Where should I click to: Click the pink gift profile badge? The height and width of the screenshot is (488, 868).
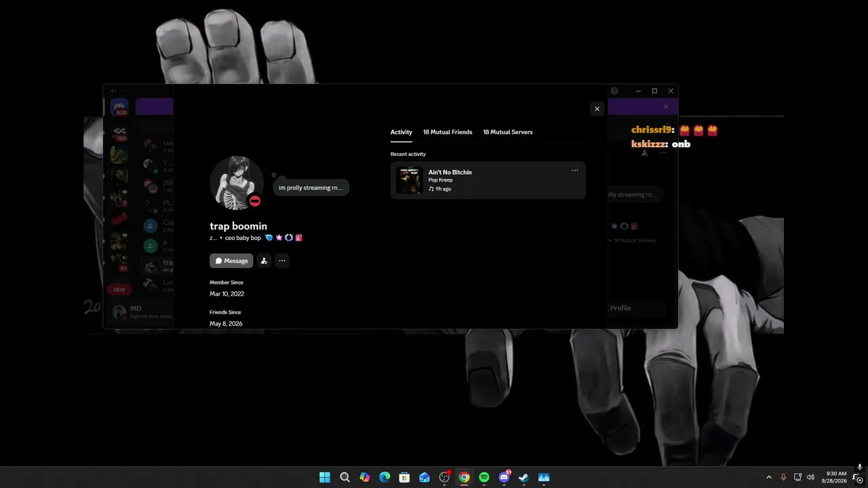pyautogui.click(x=298, y=238)
